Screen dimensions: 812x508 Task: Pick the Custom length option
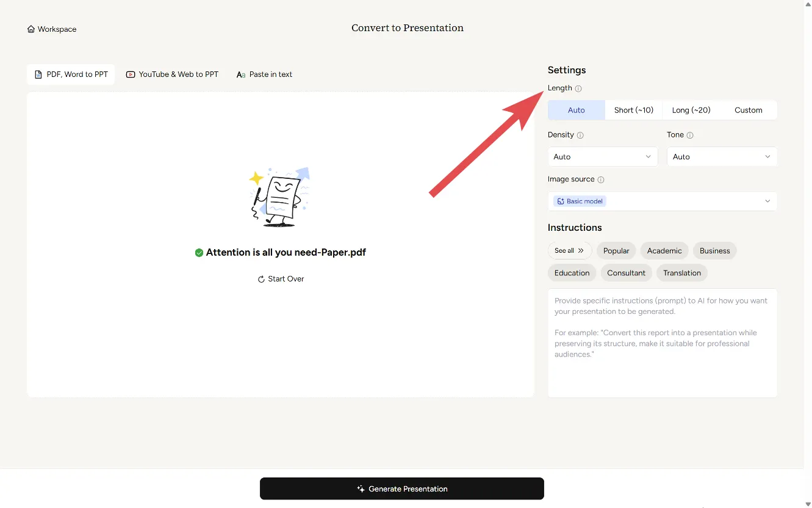(748, 111)
